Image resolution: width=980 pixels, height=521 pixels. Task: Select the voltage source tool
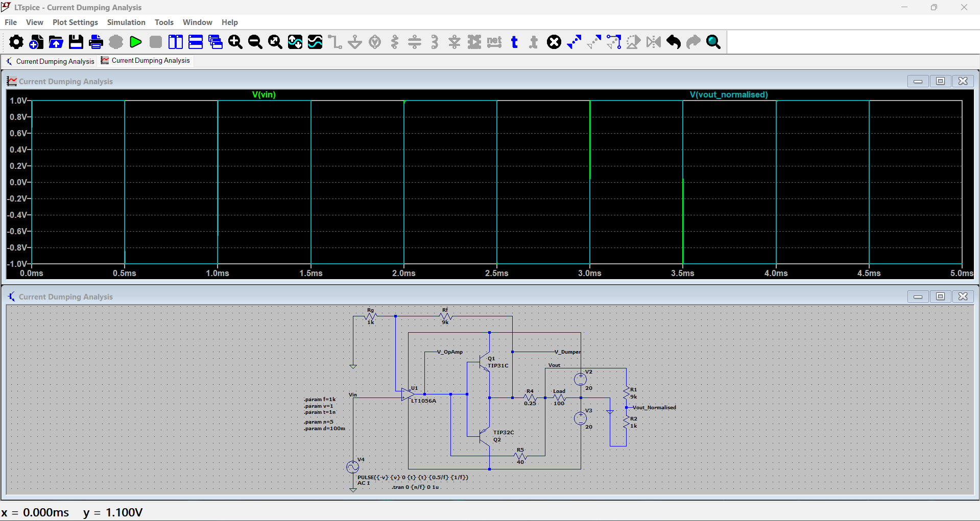375,42
